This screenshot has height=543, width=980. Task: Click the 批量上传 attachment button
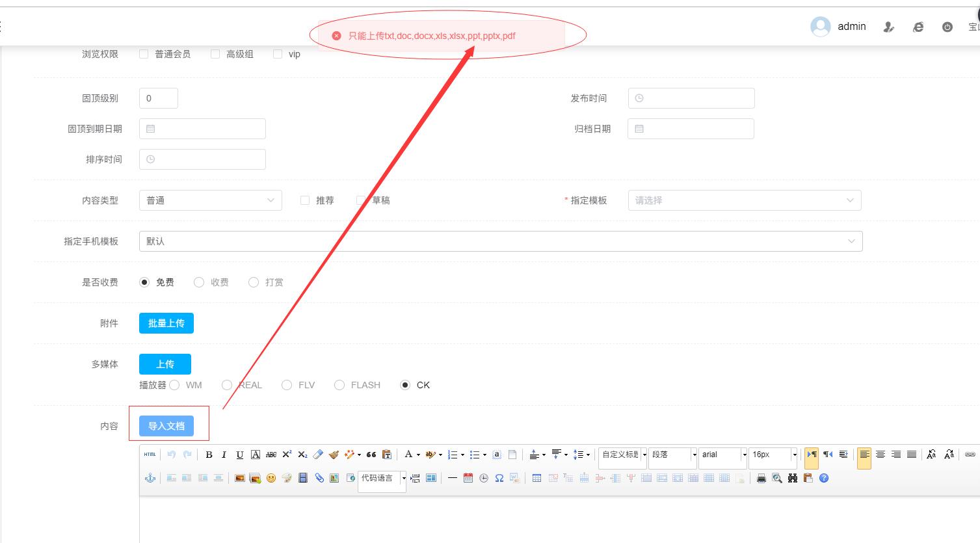tap(166, 323)
